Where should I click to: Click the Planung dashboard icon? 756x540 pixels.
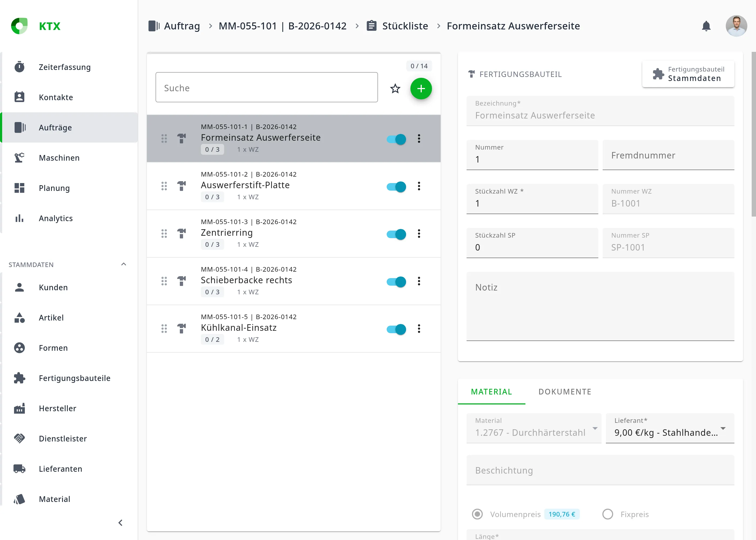tap(19, 188)
